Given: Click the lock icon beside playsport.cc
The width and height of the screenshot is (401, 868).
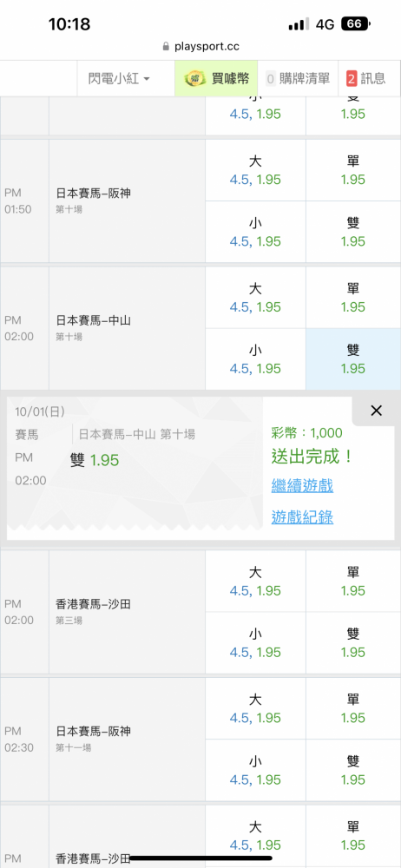Looking at the screenshot, I should point(166,47).
